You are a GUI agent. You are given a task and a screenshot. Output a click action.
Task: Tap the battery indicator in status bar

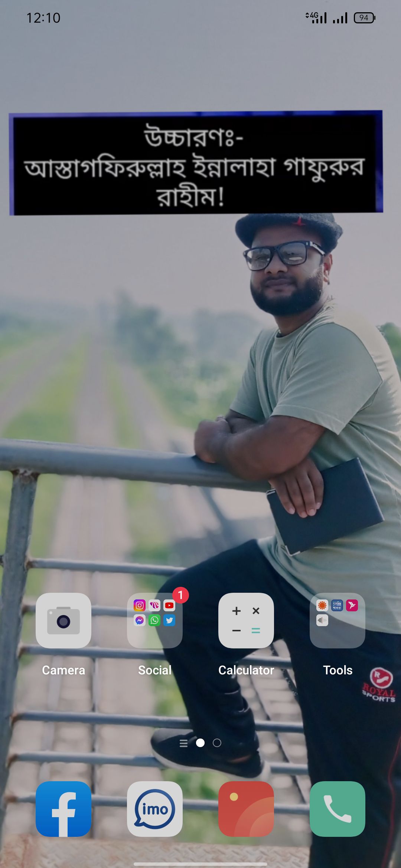click(x=364, y=18)
